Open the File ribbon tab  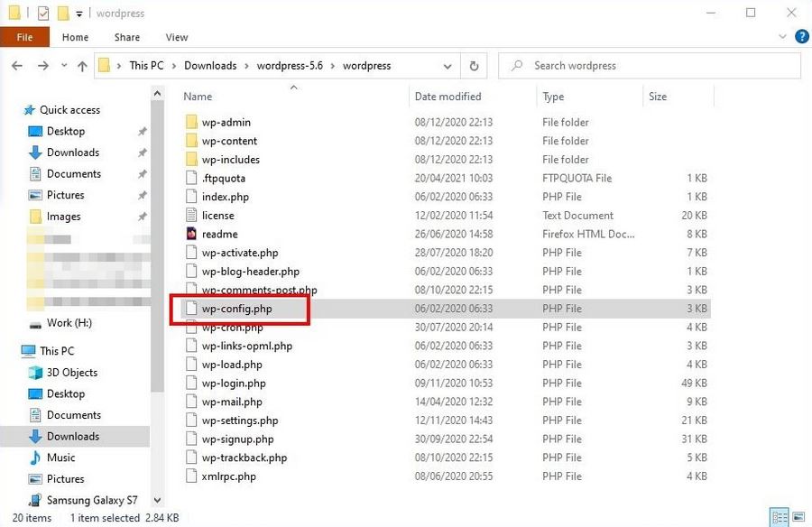click(24, 37)
